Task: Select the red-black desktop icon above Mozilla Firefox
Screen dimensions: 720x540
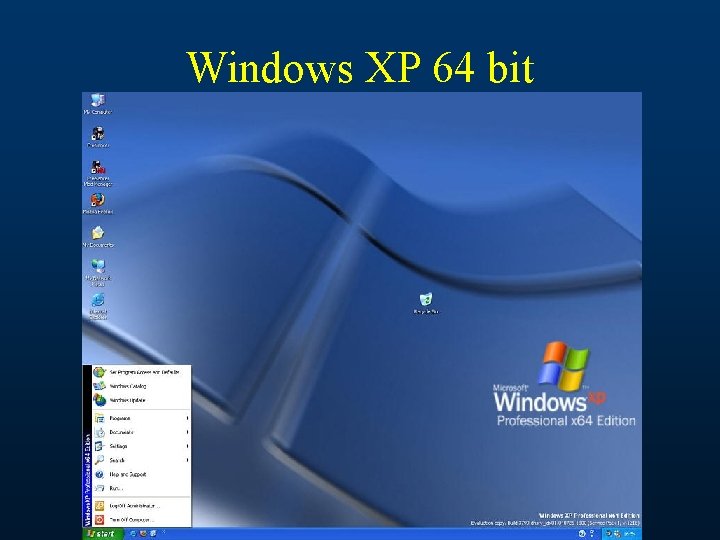Action: pyautogui.click(x=98, y=173)
